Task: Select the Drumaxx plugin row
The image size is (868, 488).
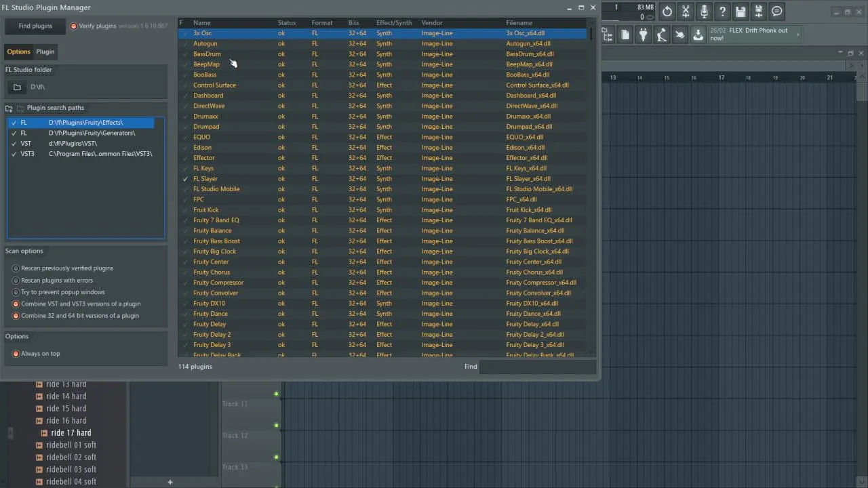Action: pos(384,117)
